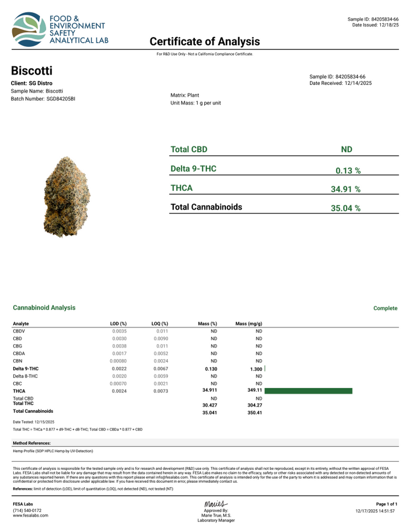Screen dimensions: 408x532
Task: Click the Delta 8-THC analyte row name
Action: tap(25, 376)
